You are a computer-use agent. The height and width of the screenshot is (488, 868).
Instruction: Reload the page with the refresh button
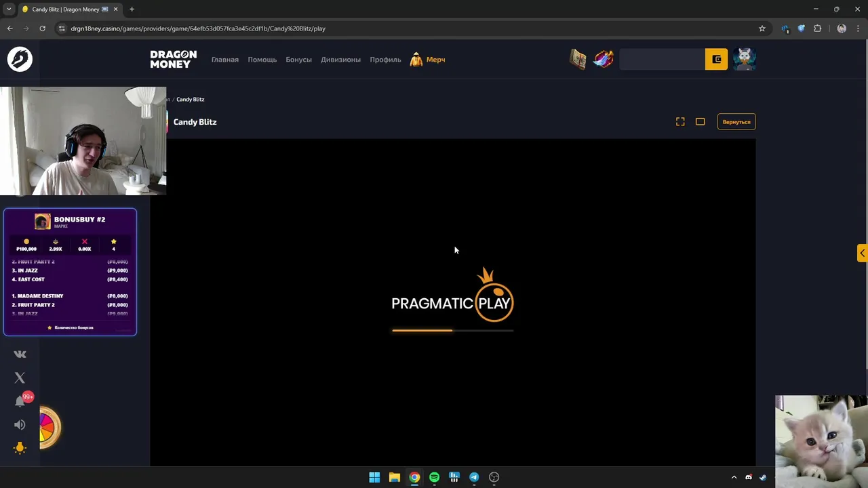42,28
